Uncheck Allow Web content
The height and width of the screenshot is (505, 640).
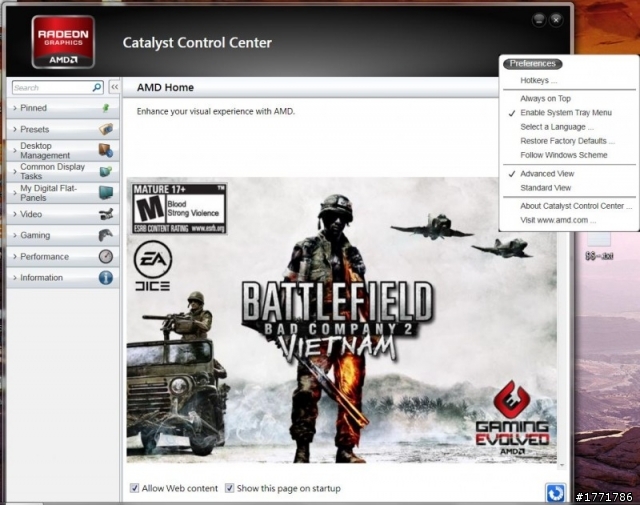(134, 488)
